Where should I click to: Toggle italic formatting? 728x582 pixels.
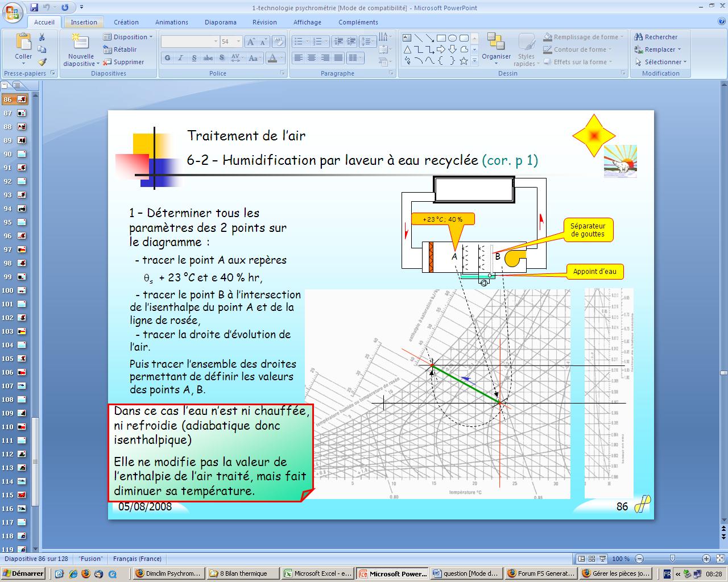(x=180, y=58)
